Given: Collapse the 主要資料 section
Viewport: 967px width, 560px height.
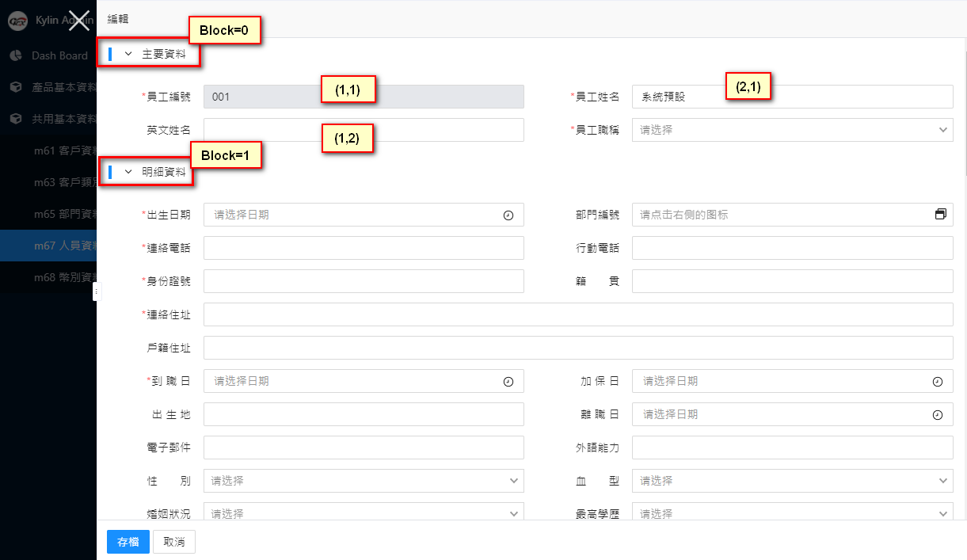Looking at the screenshot, I should click(x=128, y=54).
